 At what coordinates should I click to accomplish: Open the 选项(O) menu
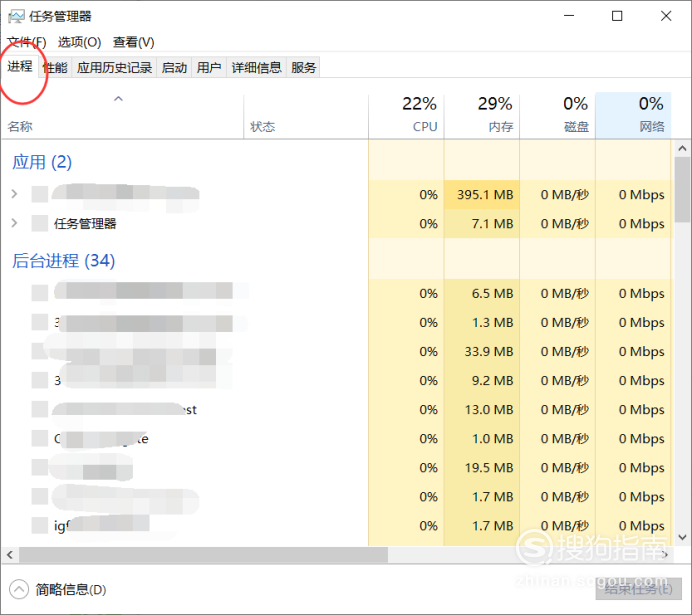tap(79, 42)
